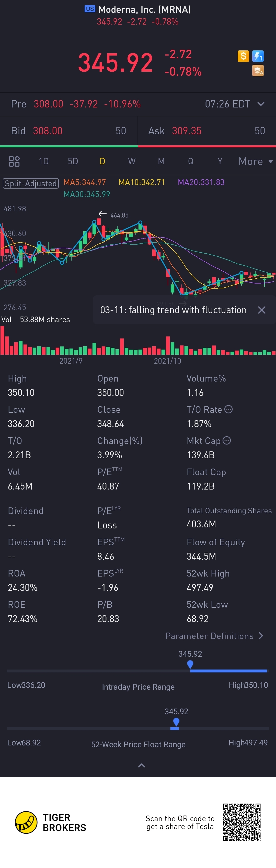Open the chart layout grid icon
Viewport: 276px width, 868px height.
14,161
